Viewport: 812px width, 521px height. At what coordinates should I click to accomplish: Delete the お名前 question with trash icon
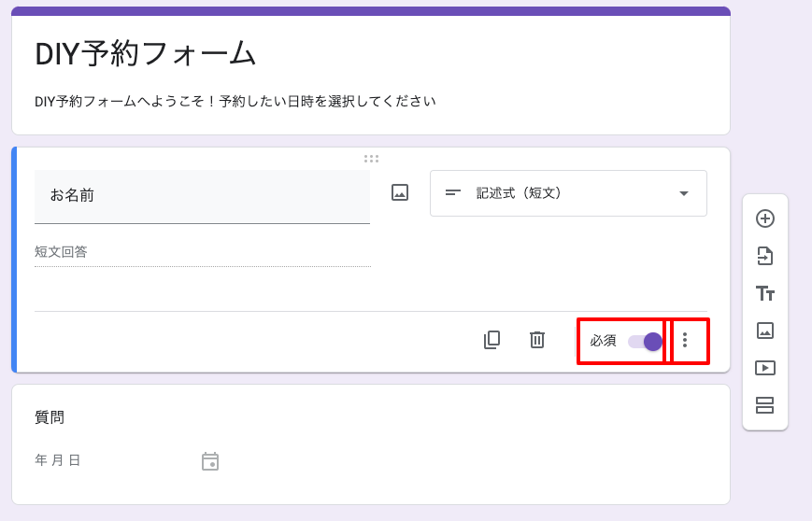[537, 340]
